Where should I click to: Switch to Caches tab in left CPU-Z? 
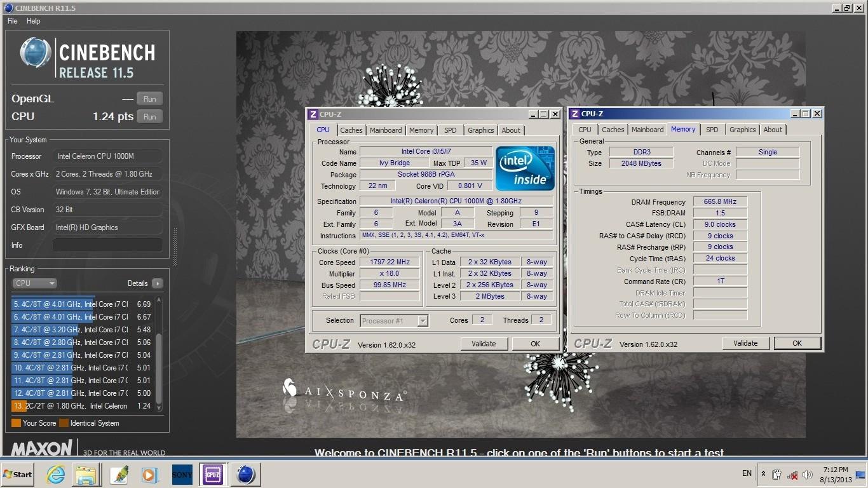tap(351, 130)
